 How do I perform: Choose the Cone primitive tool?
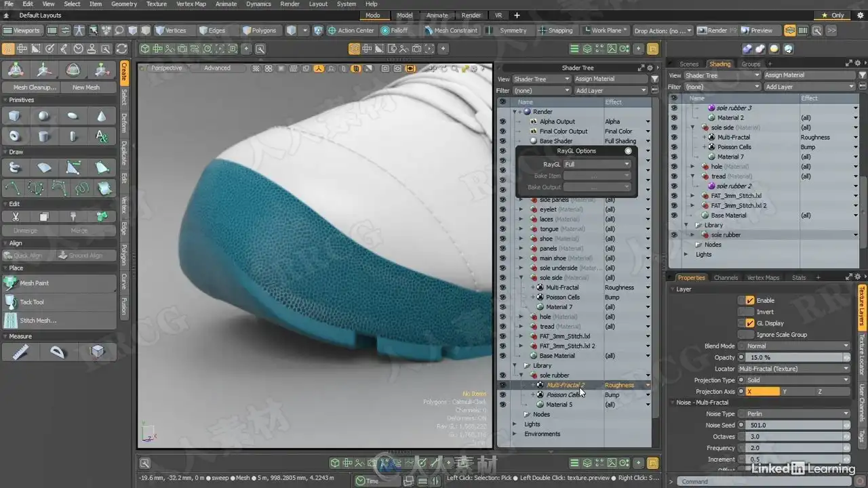tap(102, 117)
